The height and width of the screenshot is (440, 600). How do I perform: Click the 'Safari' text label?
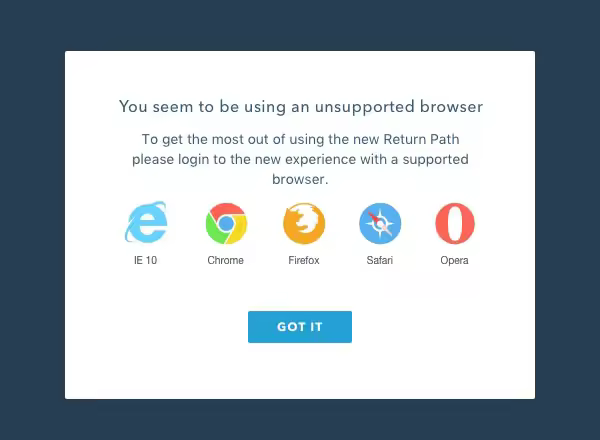(380, 260)
